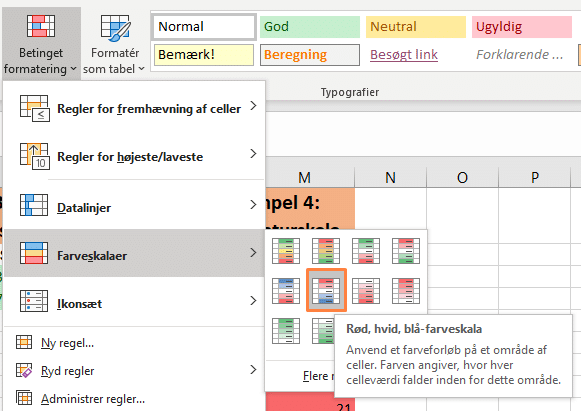
Task: Select column M header
Action: (x=311, y=178)
